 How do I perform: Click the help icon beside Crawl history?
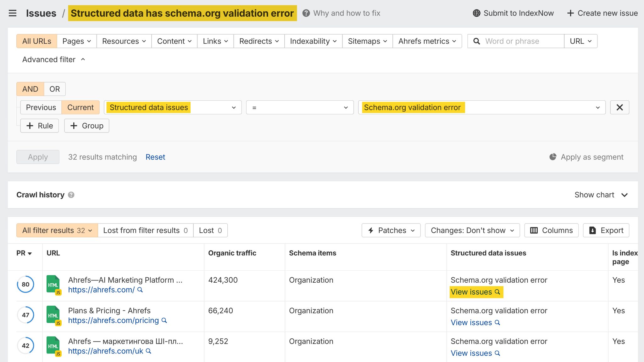click(x=71, y=195)
